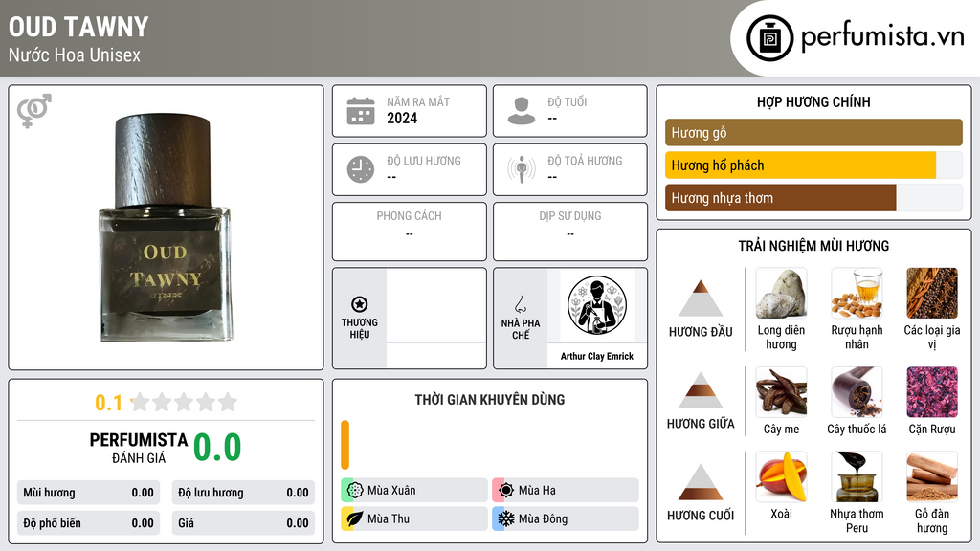Click the ĐỘ TUỔI label
The height and width of the screenshot is (551, 980).
[x=568, y=101]
